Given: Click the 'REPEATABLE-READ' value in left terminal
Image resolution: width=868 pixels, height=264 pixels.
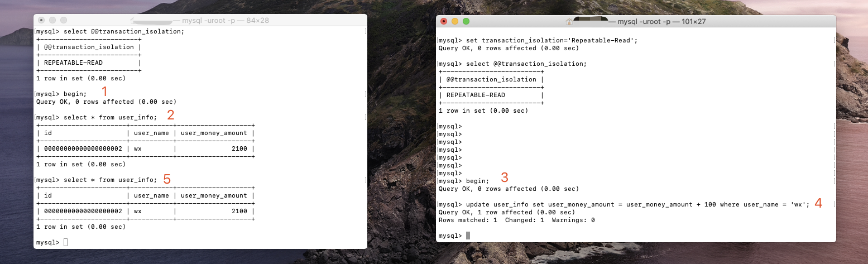Looking at the screenshot, I should (x=73, y=63).
